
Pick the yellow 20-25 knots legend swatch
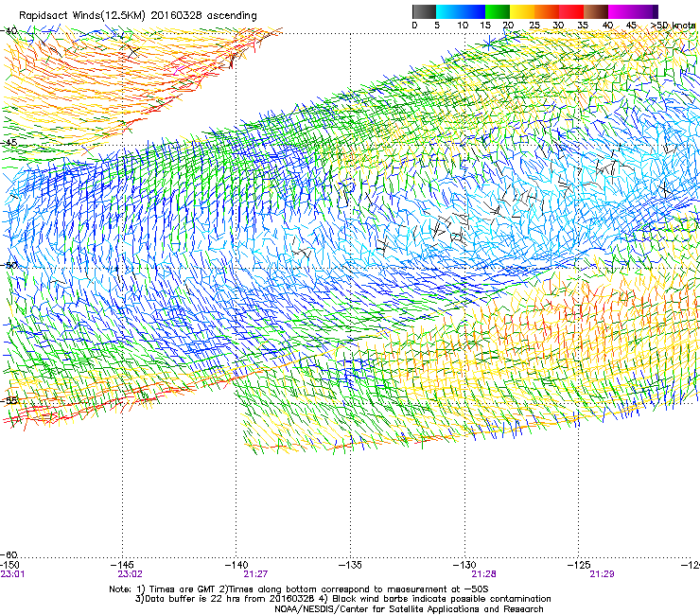click(522, 11)
